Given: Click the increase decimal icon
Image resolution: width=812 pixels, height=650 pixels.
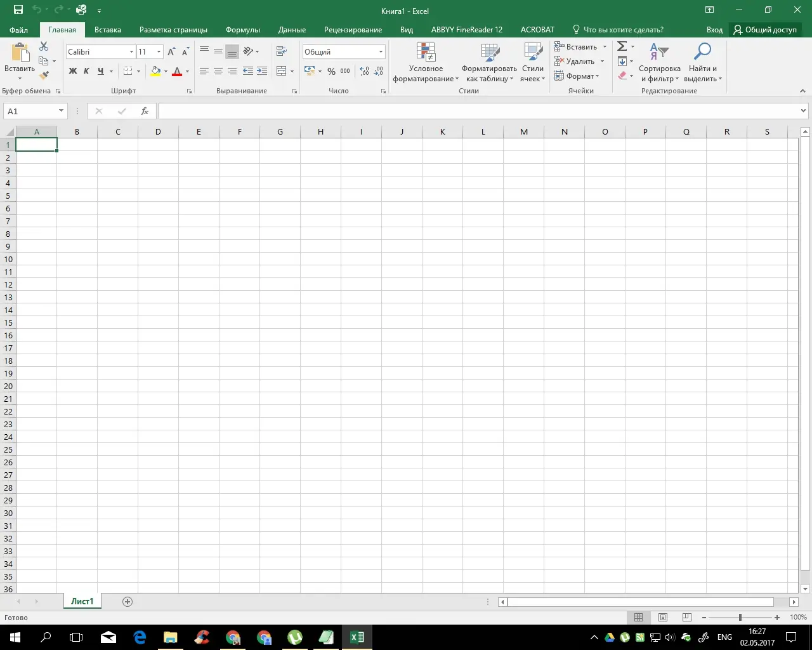Looking at the screenshot, I should (x=364, y=71).
